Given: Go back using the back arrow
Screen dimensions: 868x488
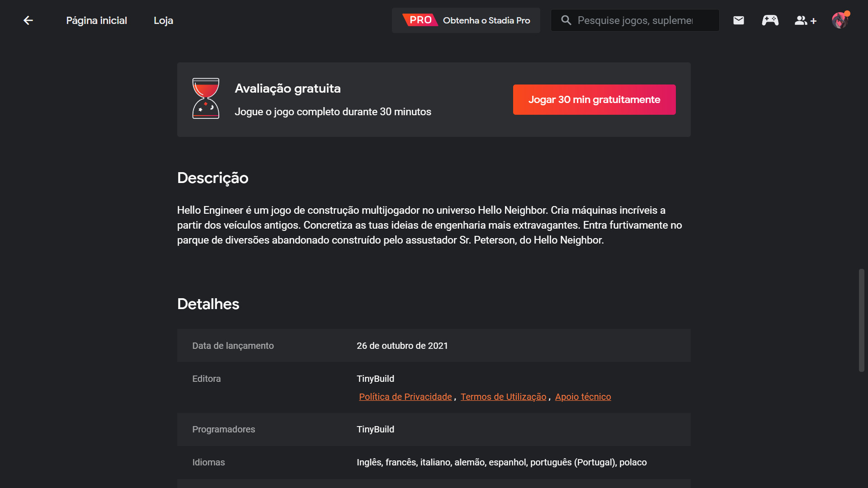Looking at the screenshot, I should click(28, 20).
